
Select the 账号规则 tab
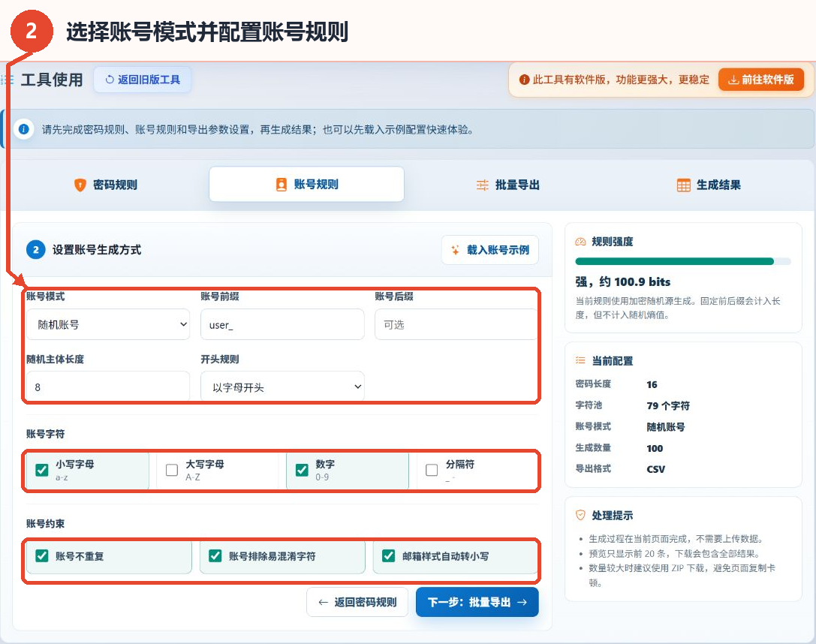tap(306, 184)
